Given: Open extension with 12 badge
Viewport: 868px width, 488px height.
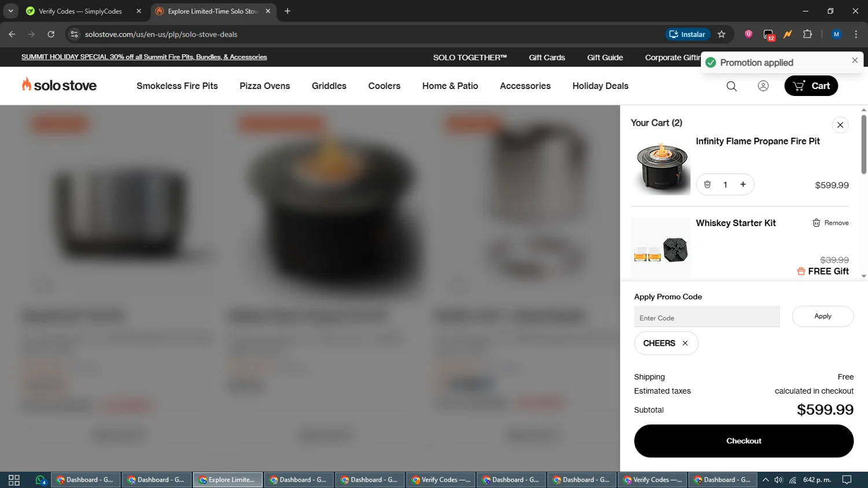Looking at the screenshot, I should coord(768,35).
